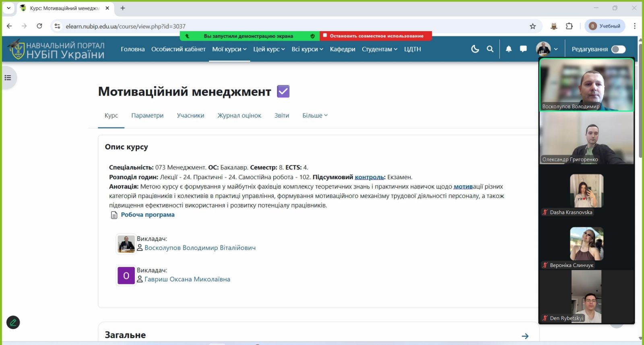Image resolution: width=644 pixels, height=345 pixels.
Task: Select Den Rybetskyi participant tile
Action: pyautogui.click(x=586, y=297)
